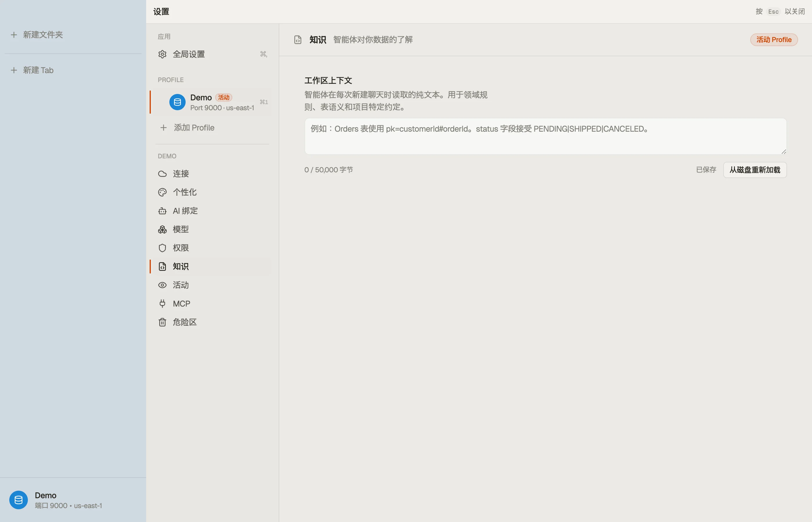Screen dimensions: 812x522
Task: Click the ⌘, shortcut label beside 全局设置
Action: point(263,54)
